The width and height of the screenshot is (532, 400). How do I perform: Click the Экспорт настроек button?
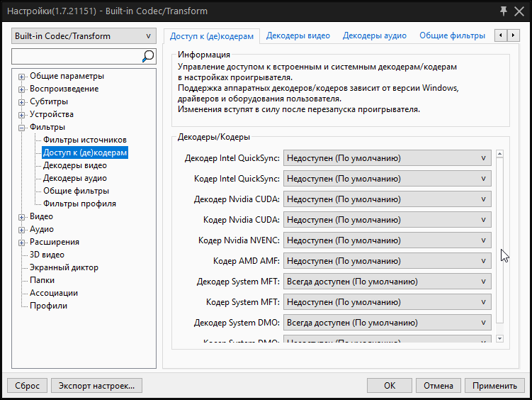(97, 386)
